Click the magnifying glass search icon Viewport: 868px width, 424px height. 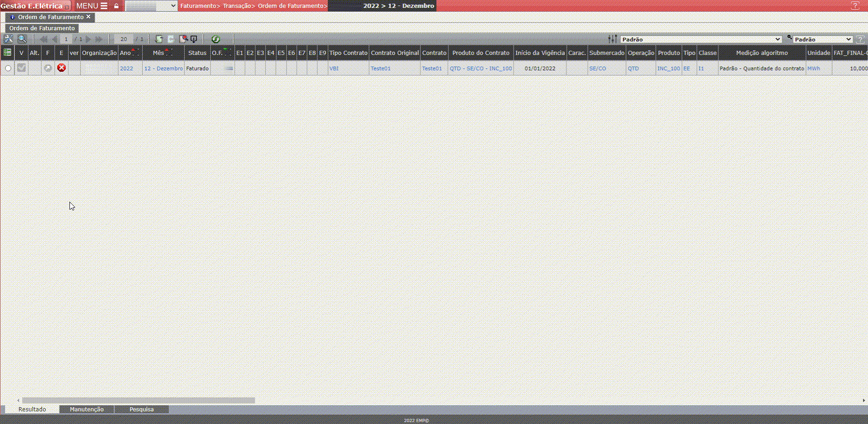[22, 39]
